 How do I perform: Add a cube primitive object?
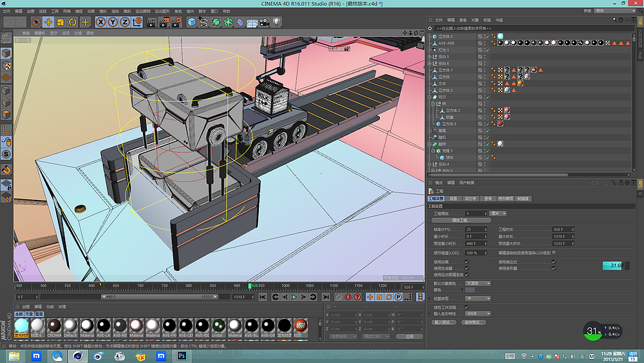click(191, 22)
